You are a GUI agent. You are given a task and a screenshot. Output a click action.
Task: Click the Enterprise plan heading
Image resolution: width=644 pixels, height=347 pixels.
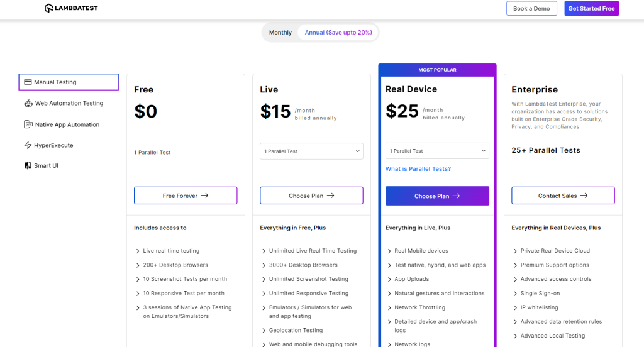[x=535, y=89]
